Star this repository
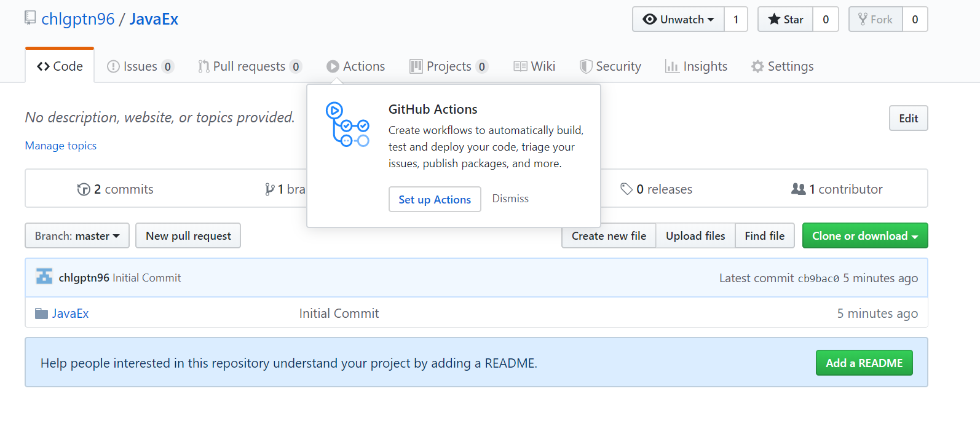The image size is (980, 442). point(786,20)
